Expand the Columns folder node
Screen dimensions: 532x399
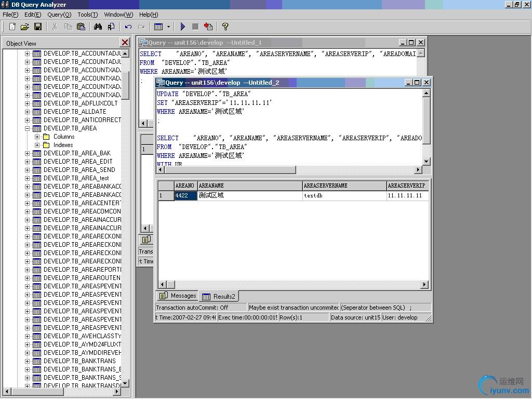coord(37,137)
